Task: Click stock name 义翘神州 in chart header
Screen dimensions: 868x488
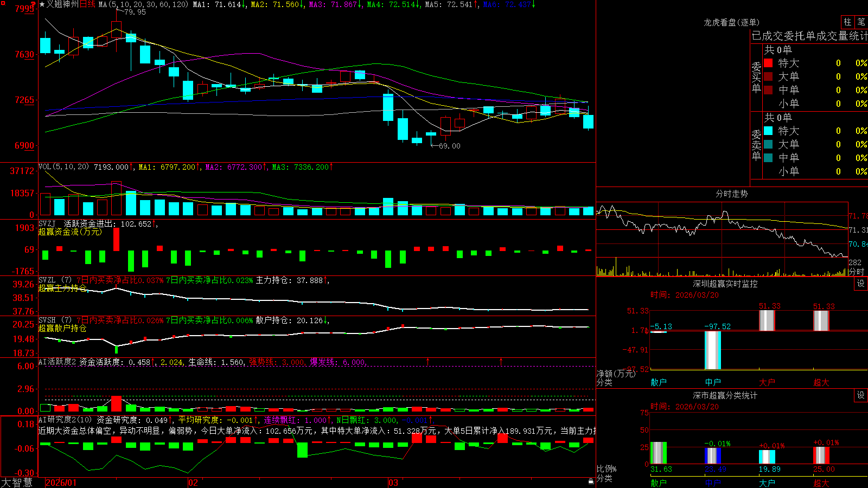Action: click(62, 4)
